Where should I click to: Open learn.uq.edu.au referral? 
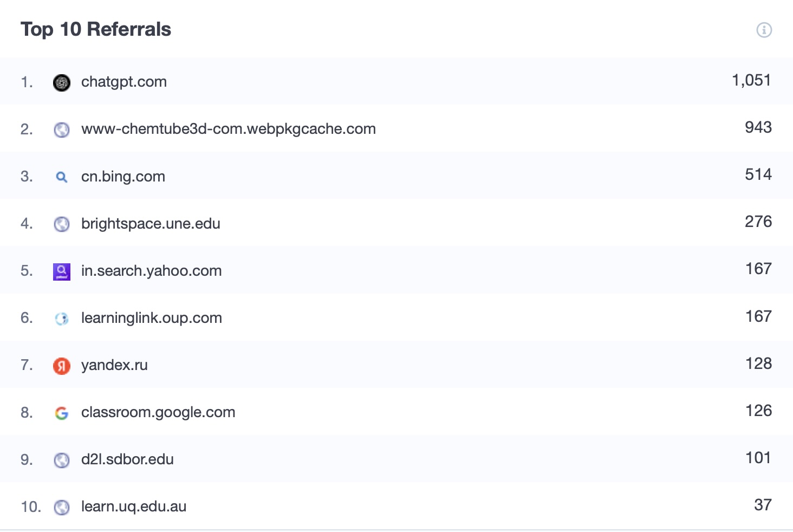click(134, 507)
